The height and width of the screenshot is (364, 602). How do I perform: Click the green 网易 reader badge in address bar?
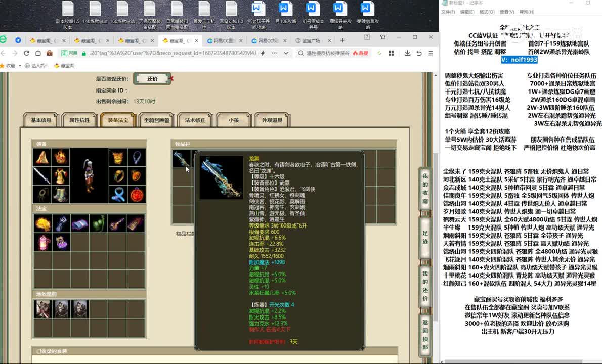click(68, 53)
